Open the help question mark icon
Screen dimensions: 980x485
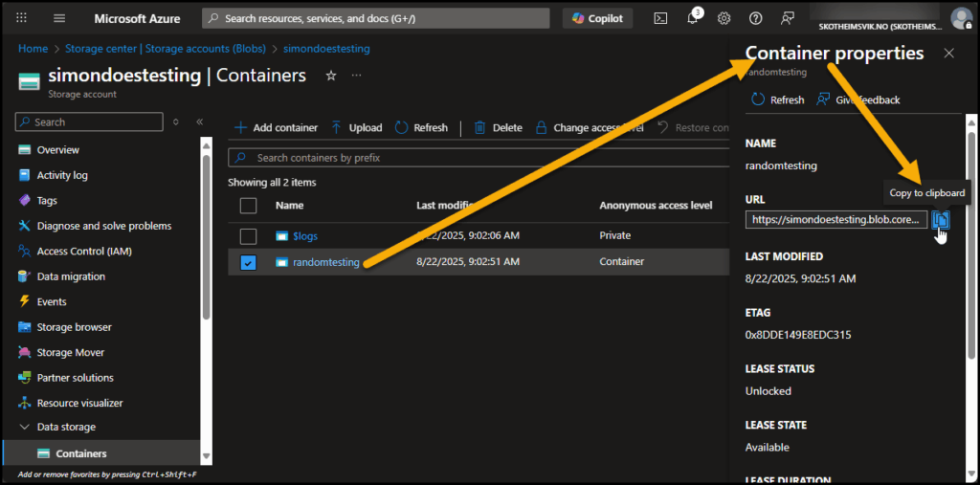click(756, 18)
